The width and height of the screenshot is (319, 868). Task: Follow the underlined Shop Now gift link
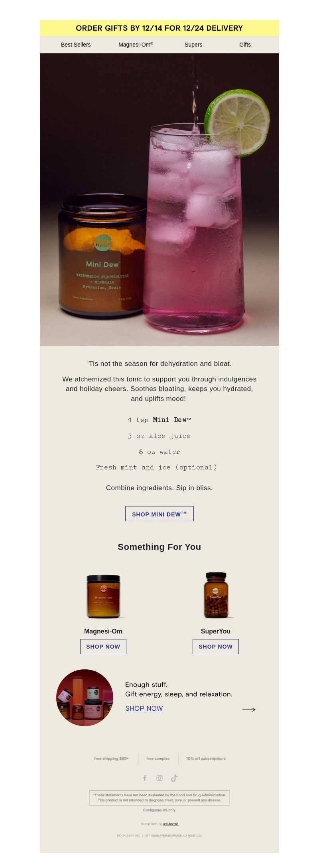(144, 708)
